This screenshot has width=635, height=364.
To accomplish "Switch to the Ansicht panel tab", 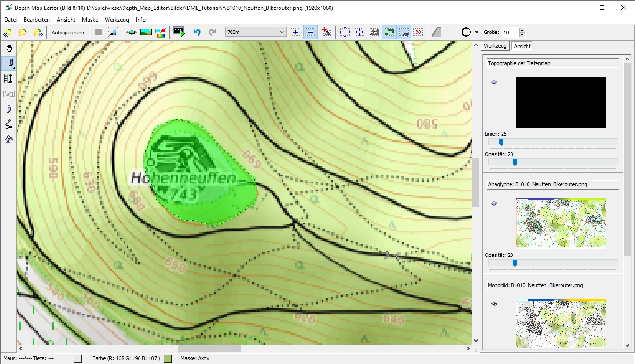I will pyautogui.click(x=522, y=46).
